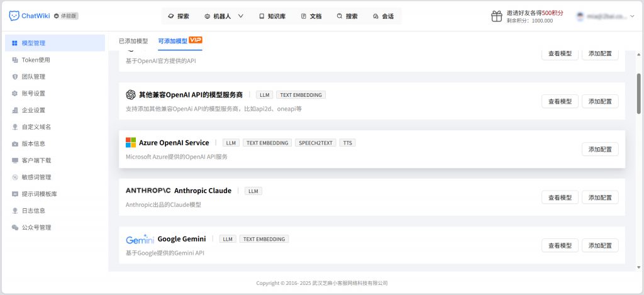Click the 文档 document icon
This screenshot has height=295, width=644.
click(x=304, y=16)
